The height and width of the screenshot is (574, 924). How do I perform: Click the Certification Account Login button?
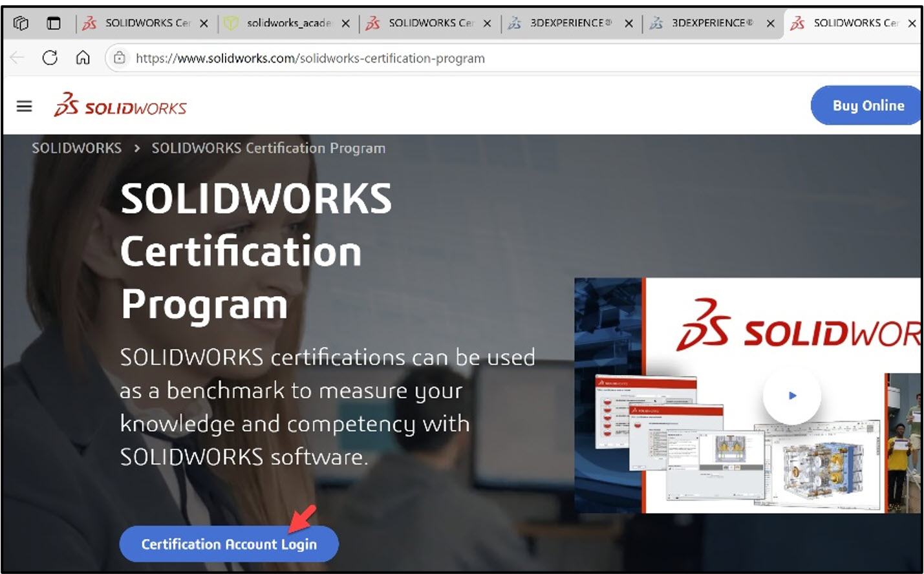229,544
